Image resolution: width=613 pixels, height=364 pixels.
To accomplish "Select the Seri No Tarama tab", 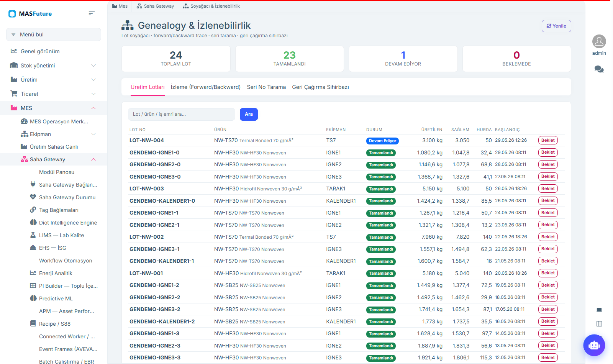I will click(x=266, y=87).
